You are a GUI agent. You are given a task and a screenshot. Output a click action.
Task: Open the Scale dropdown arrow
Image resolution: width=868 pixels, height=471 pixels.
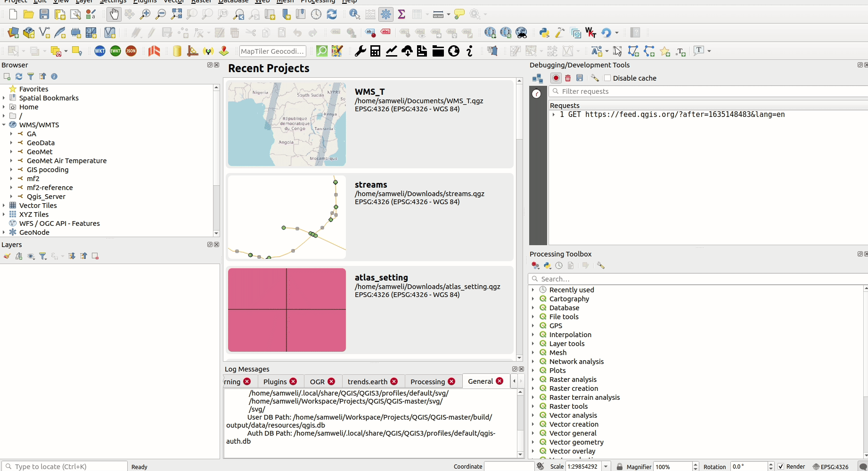(606, 466)
